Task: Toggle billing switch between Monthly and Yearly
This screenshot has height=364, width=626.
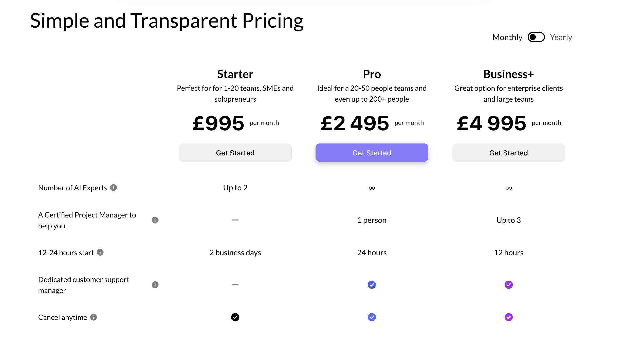Action: (x=536, y=37)
